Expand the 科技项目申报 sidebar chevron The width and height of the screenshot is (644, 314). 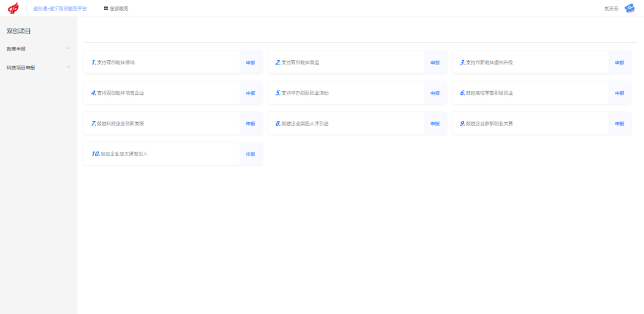[x=69, y=67]
